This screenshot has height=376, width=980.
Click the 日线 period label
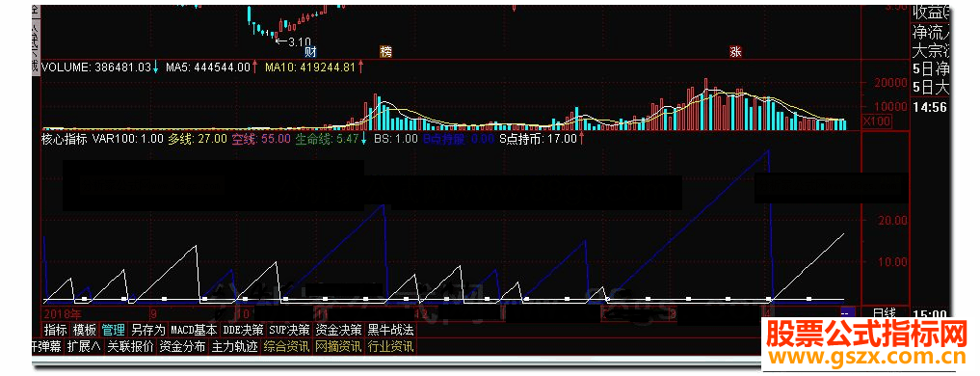pos(885,312)
